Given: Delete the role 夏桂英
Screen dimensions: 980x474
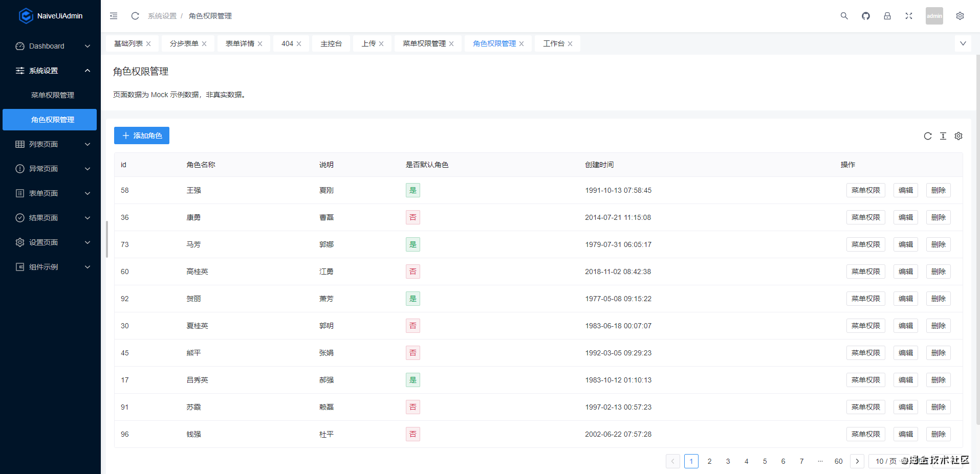Looking at the screenshot, I should (939, 326).
